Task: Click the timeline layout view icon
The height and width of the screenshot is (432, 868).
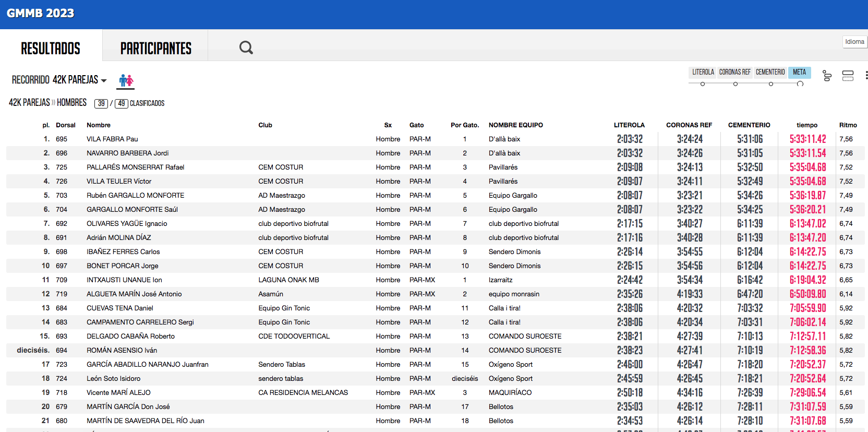Action: point(827,76)
